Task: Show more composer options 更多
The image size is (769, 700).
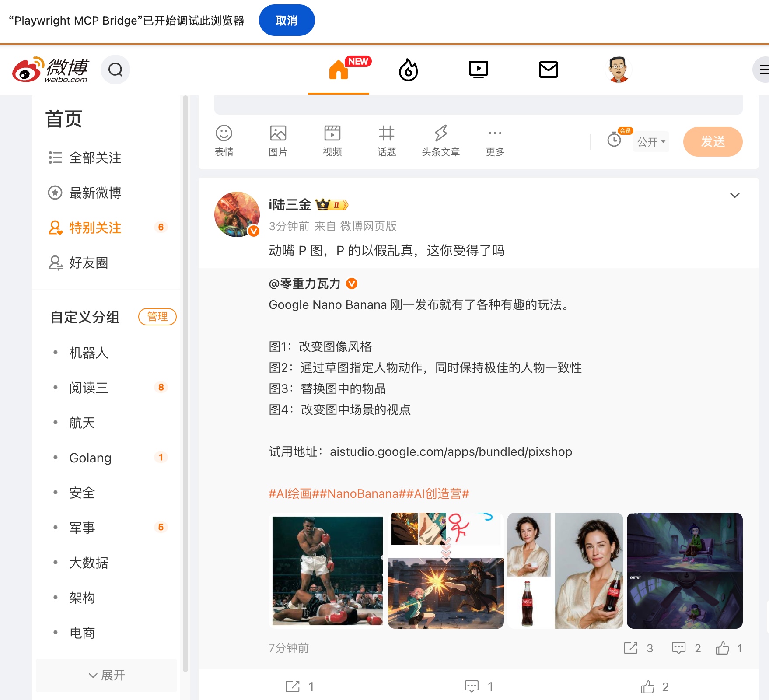Action: [x=495, y=141]
